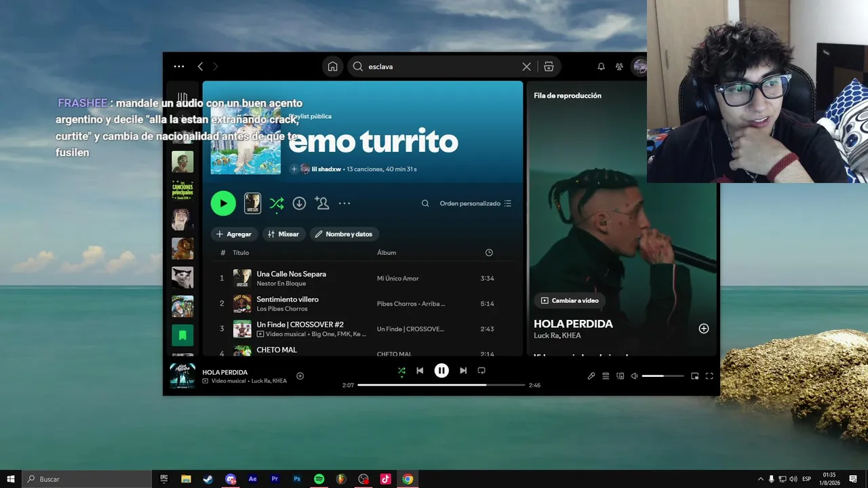868x488 pixels.
Task: Open the 'lil shadxw' profile link
Action: (x=326, y=169)
